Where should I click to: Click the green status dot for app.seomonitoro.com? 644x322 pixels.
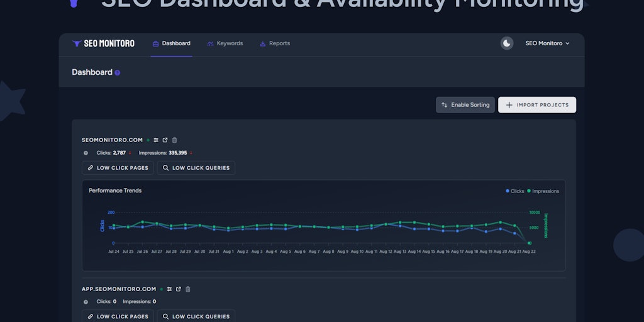click(x=162, y=289)
